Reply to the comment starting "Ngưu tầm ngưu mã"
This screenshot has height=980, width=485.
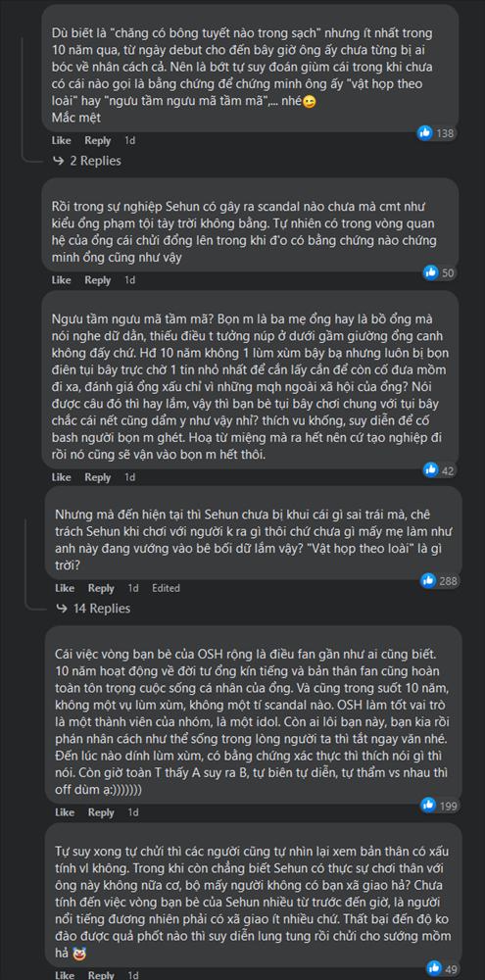[x=98, y=477]
